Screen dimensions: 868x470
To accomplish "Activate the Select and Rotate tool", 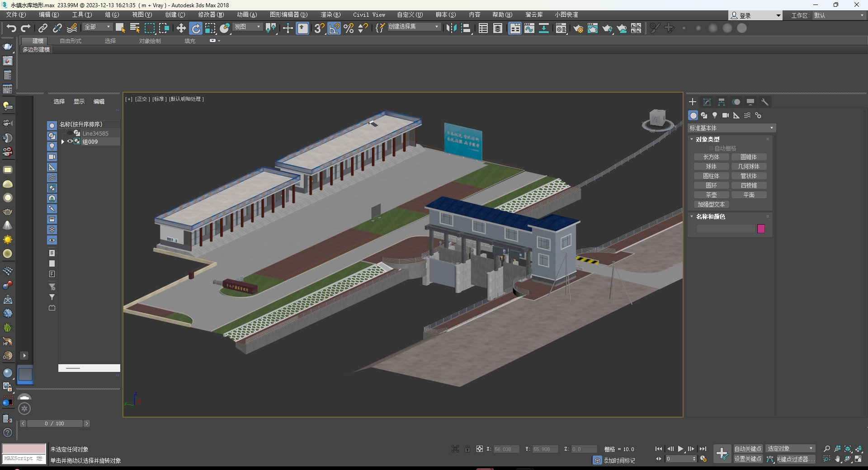I will [196, 28].
